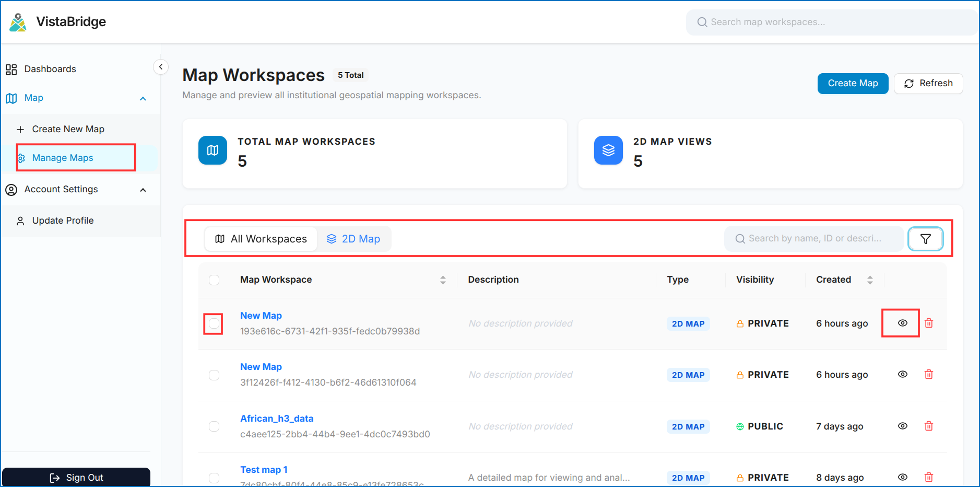Image resolution: width=980 pixels, height=487 pixels.
Task: Preview African_h3_data with eye icon
Action: tap(903, 426)
